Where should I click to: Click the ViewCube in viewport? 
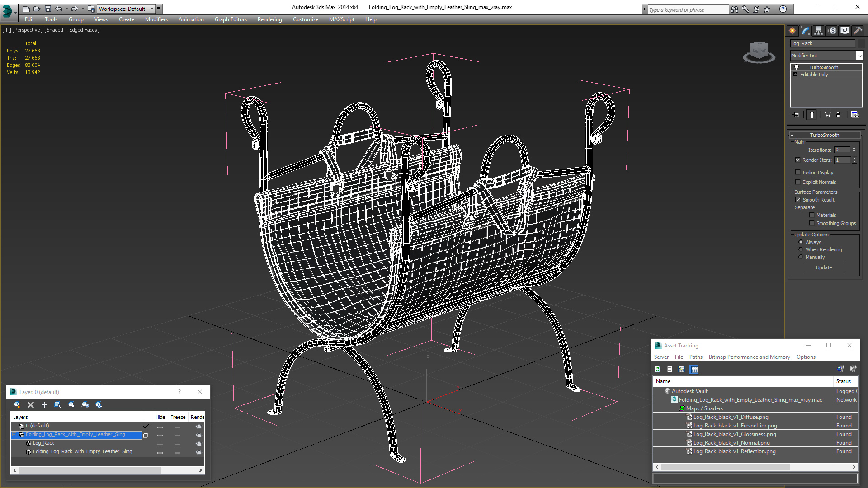coord(759,52)
